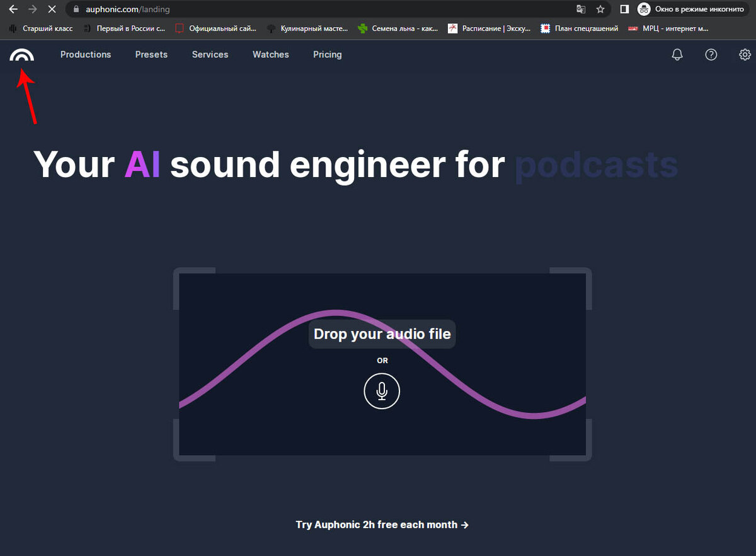Screen dimensions: 756x556
Task: Open the help question mark icon
Action: pos(711,55)
